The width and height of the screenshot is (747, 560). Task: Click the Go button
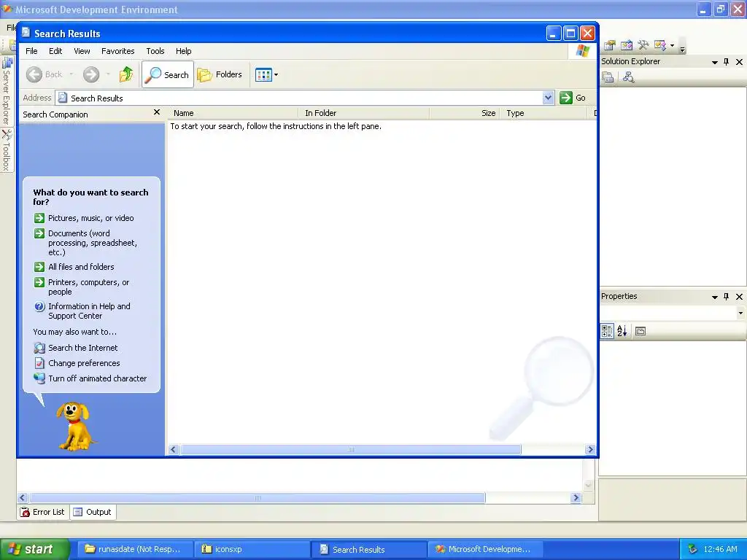click(573, 98)
